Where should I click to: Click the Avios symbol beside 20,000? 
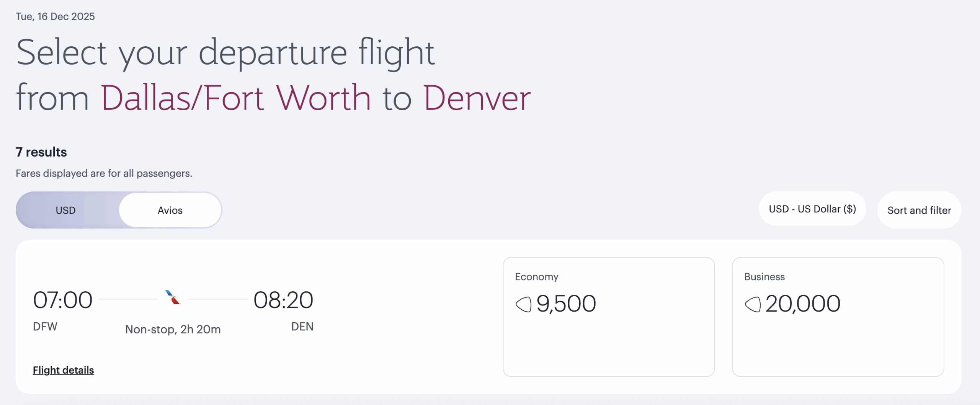pos(753,305)
